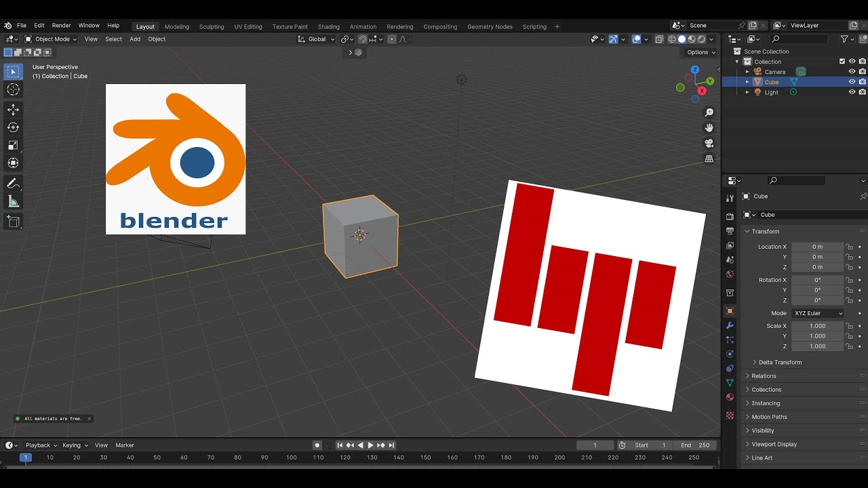Open the Object Mode dropdown
Image resolution: width=868 pixels, height=488 pixels.
click(51, 39)
